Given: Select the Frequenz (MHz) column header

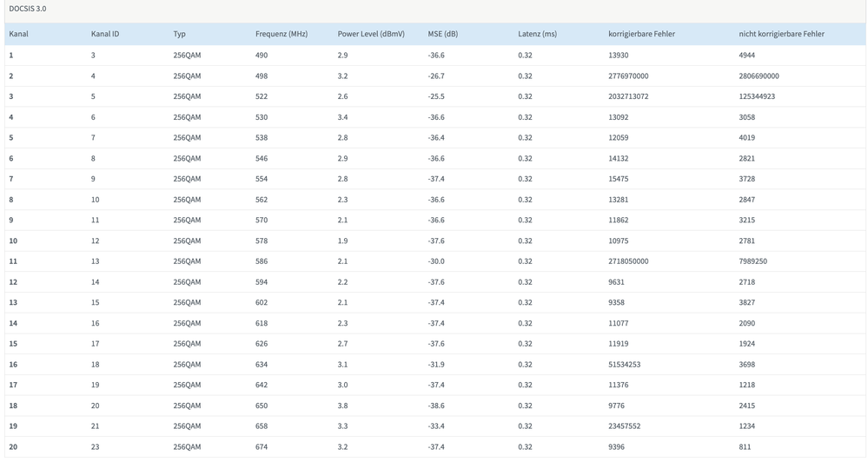Looking at the screenshot, I should point(282,34).
